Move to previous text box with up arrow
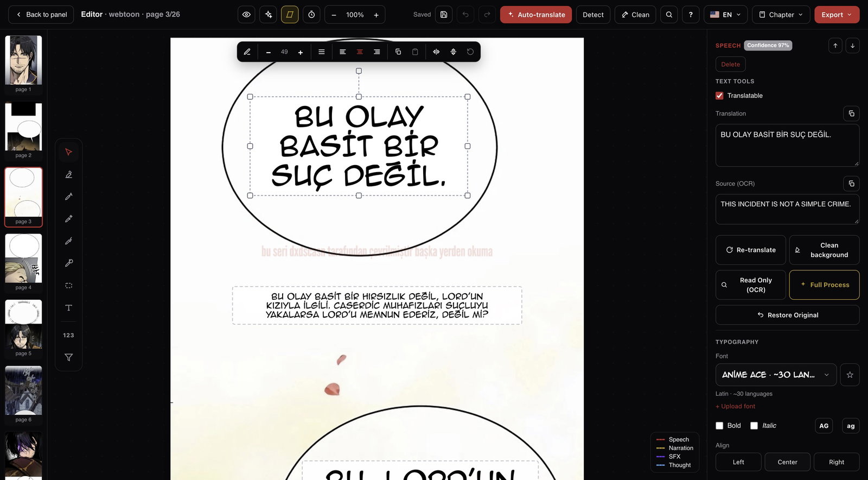Viewport: 868px width, 480px height. coord(835,46)
